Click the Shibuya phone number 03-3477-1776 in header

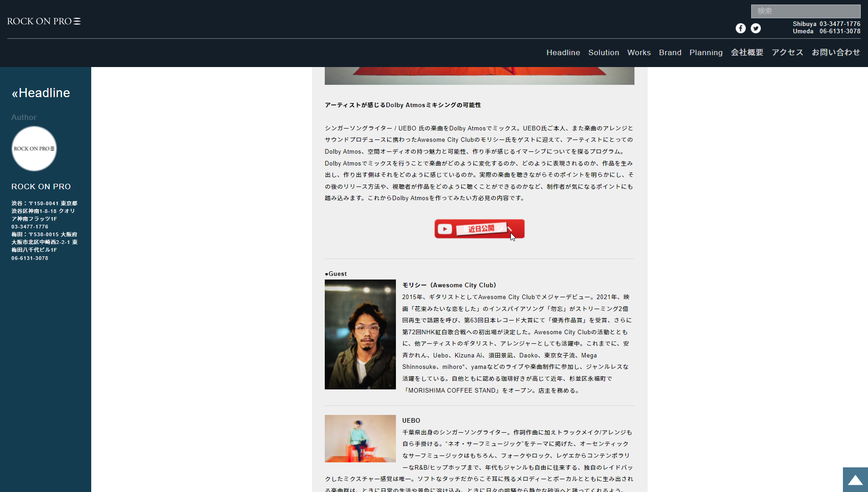click(x=840, y=24)
